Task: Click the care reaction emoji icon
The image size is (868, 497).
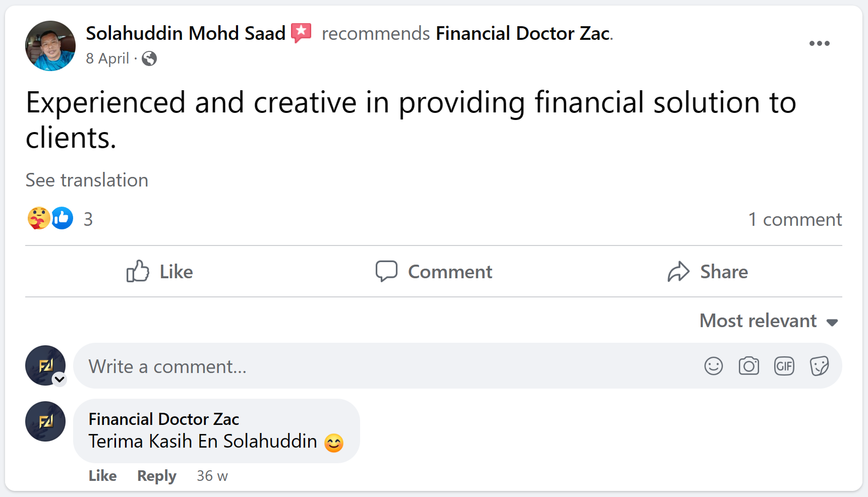Action: point(38,218)
